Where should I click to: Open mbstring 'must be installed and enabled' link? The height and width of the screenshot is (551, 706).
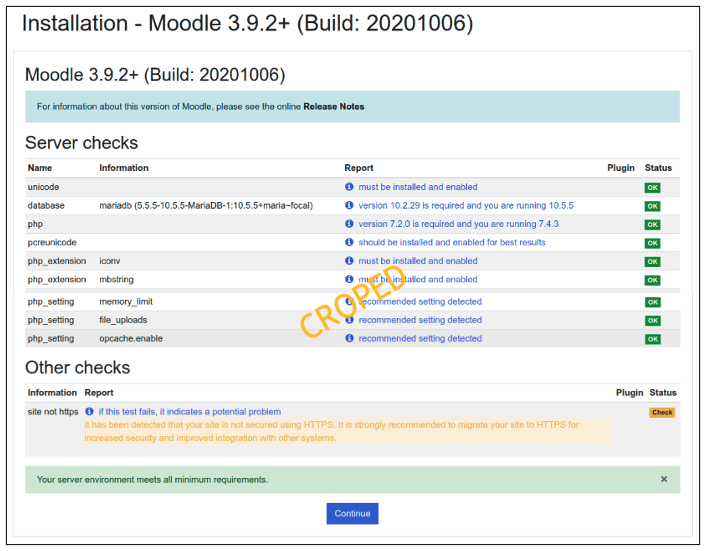[418, 279]
